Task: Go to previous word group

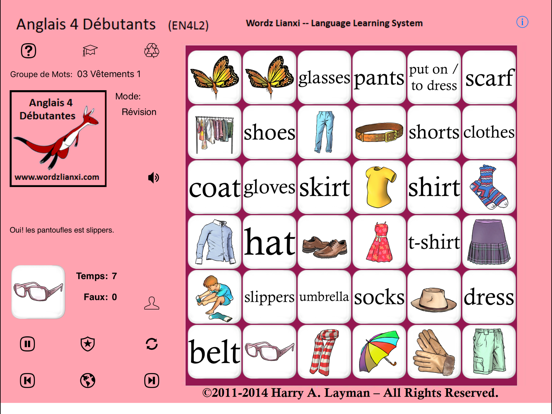Action: point(27,381)
